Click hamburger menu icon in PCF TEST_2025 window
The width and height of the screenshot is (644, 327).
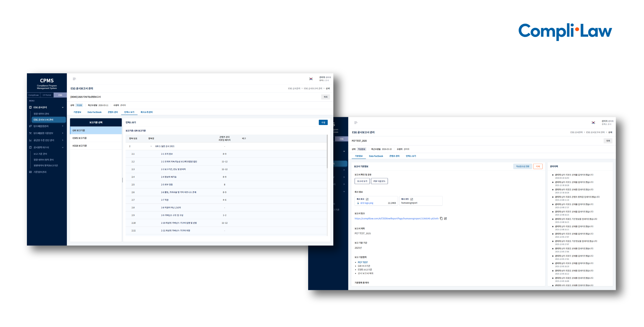pyautogui.click(x=356, y=123)
